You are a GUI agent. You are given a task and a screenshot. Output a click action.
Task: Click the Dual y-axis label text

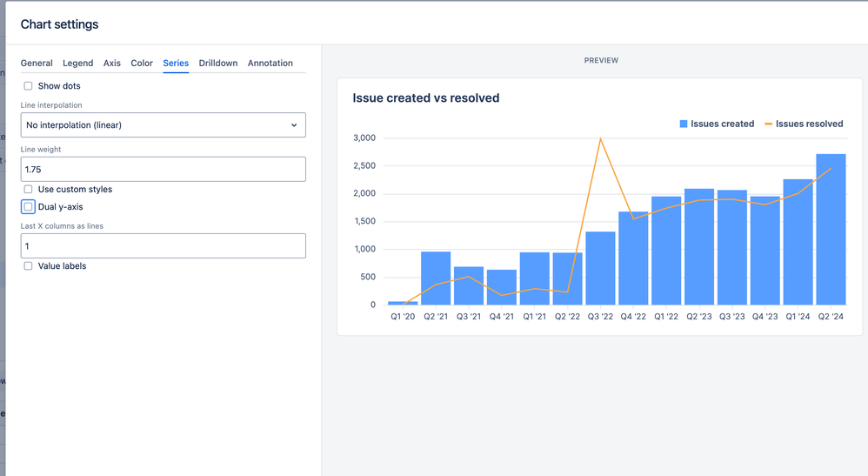point(60,207)
